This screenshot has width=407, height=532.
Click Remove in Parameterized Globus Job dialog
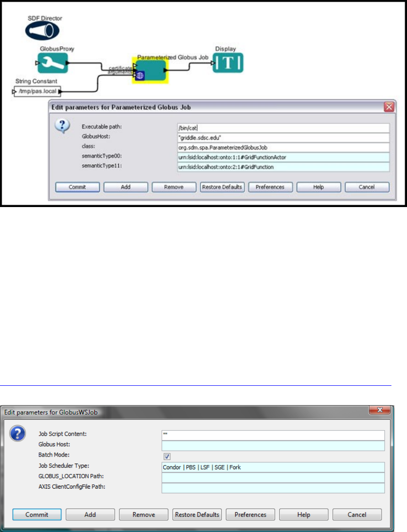tap(174, 187)
